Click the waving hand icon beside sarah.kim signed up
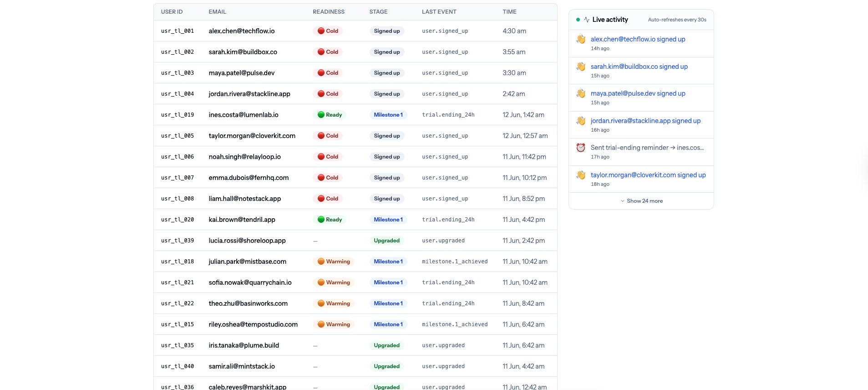Screen dimensions: 868x390 point(581,67)
